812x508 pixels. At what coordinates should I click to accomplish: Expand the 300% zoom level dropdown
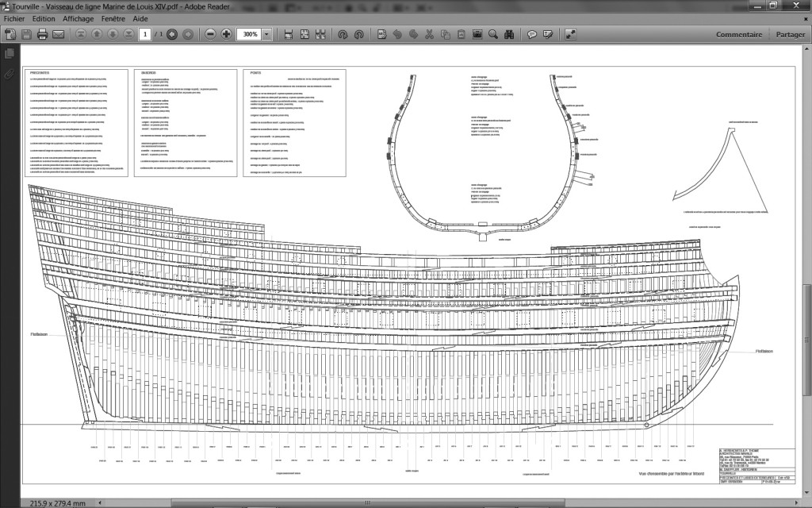pos(267,35)
